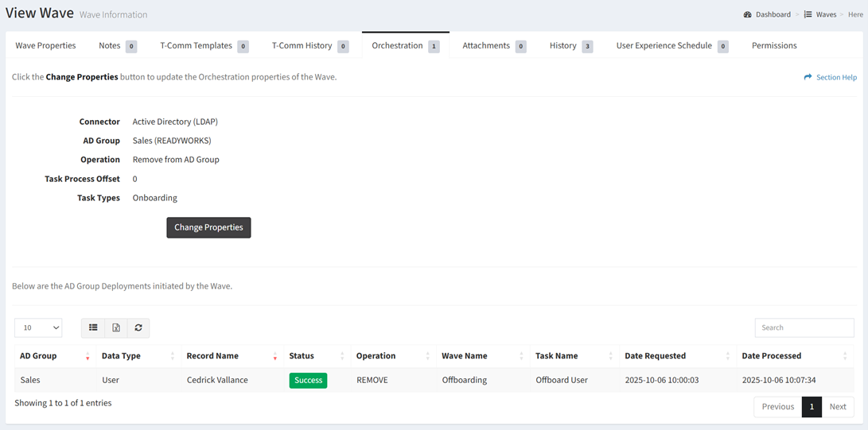The image size is (868, 430).
Task: Open the page size dropdown showing 10
Action: (x=38, y=327)
